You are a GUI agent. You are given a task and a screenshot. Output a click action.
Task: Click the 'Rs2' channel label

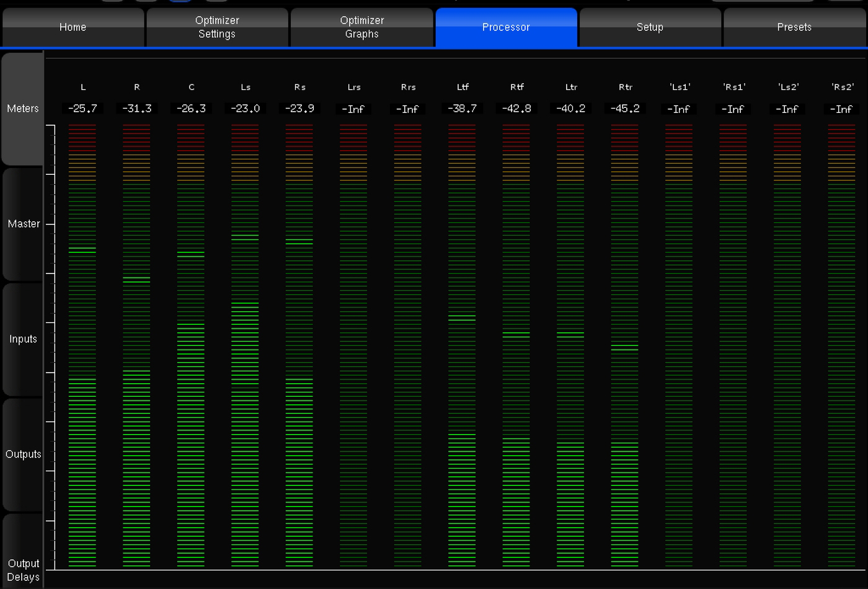click(842, 87)
